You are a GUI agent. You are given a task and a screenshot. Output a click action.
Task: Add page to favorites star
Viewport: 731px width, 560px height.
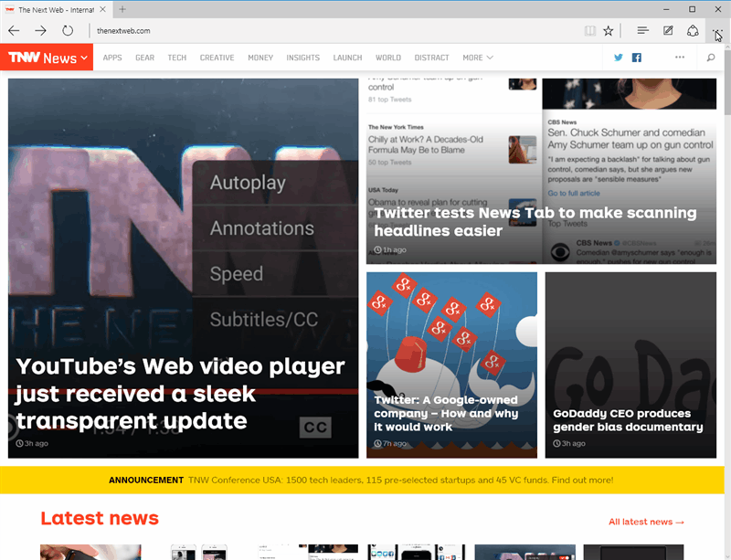[608, 31]
